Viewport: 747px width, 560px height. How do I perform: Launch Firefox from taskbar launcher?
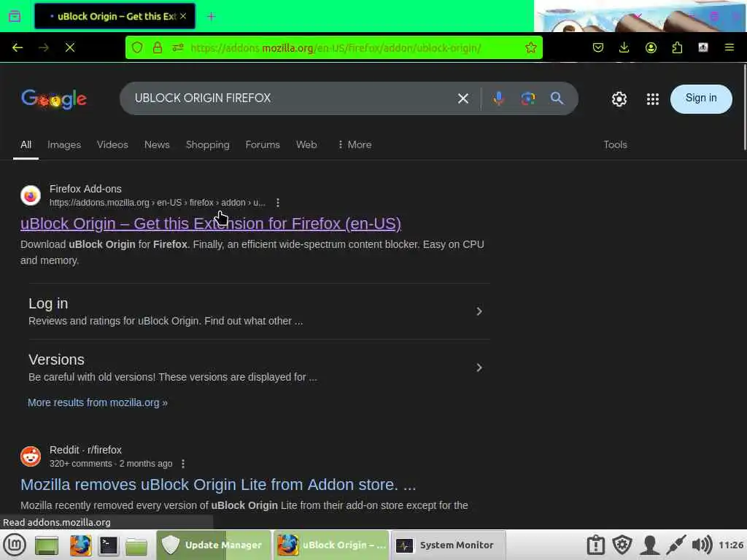pyautogui.click(x=80, y=545)
